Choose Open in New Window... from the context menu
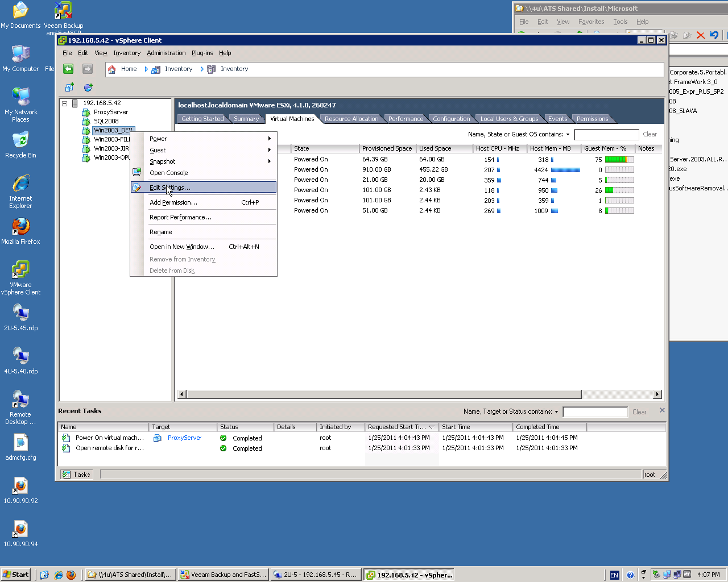 [x=204, y=247]
